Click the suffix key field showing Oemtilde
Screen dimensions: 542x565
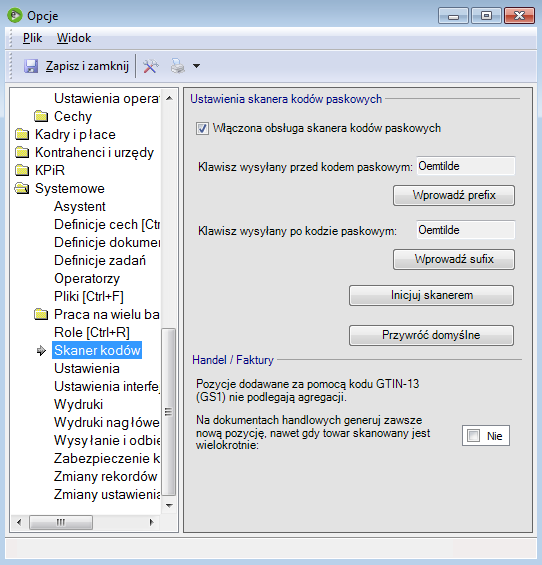point(466,230)
